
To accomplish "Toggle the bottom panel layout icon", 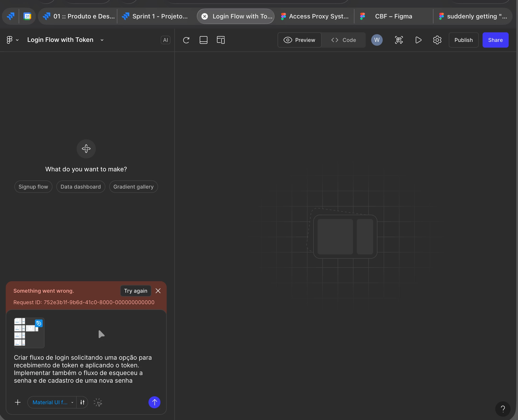I will (203, 40).
